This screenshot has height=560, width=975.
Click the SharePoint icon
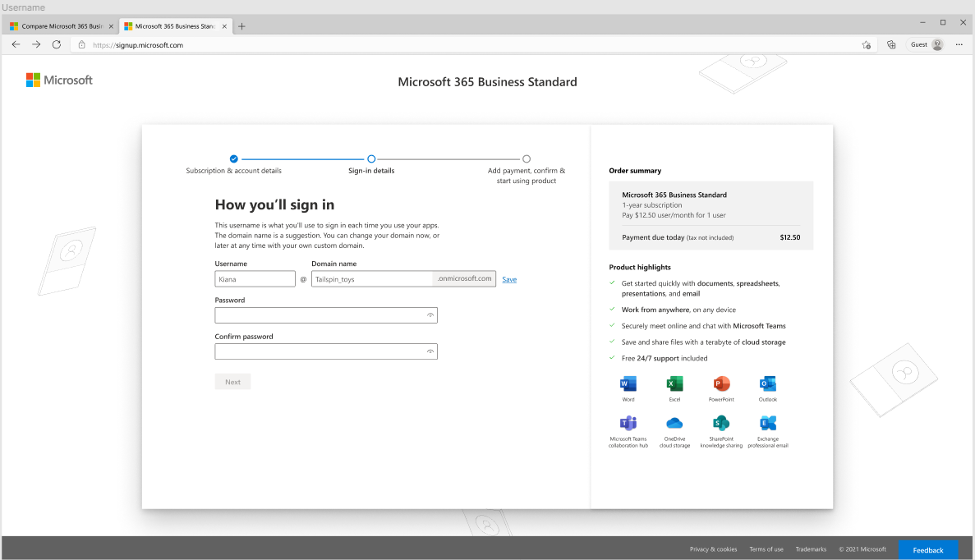tap(721, 423)
